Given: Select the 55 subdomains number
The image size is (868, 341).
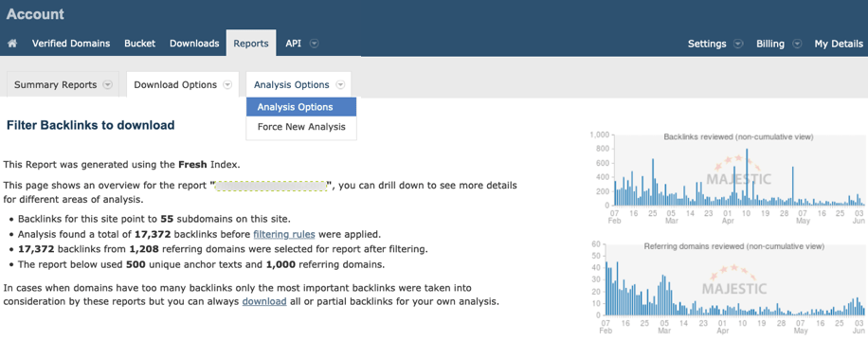Looking at the screenshot, I should pyautogui.click(x=167, y=219).
